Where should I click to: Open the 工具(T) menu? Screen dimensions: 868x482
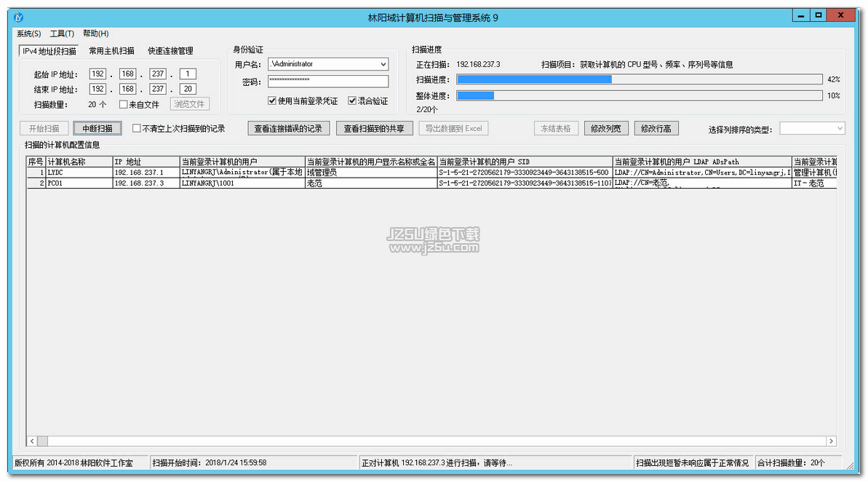pyautogui.click(x=62, y=33)
